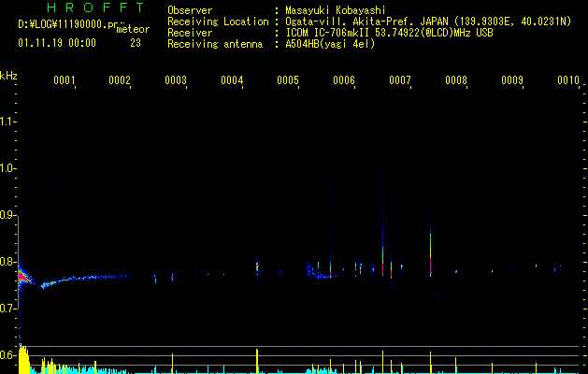Viewport: 588px width, 374px height.
Task: Click time marker 0006
Action: pyautogui.click(x=344, y=80)
